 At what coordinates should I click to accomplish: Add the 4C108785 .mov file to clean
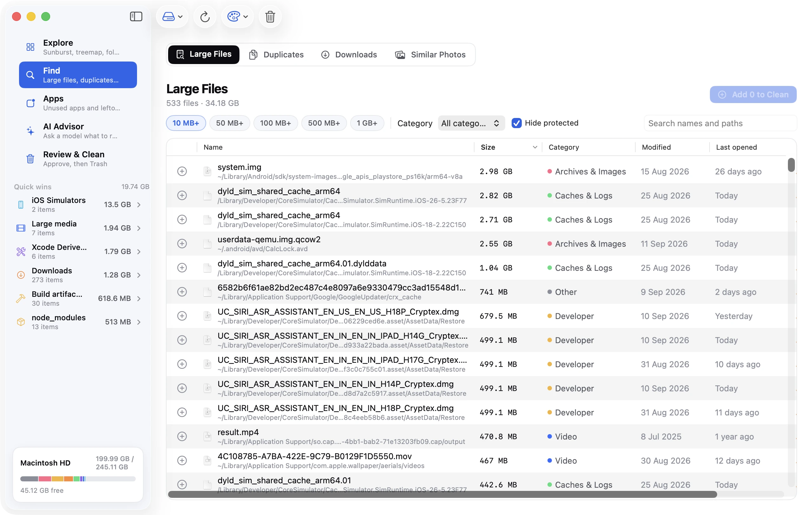coord(182,460)
